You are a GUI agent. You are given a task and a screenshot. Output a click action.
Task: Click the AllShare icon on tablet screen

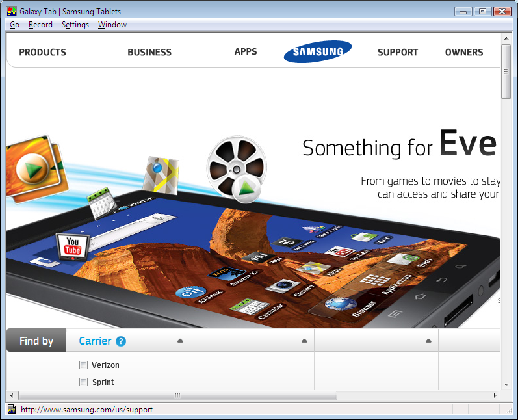pos(191,292)
